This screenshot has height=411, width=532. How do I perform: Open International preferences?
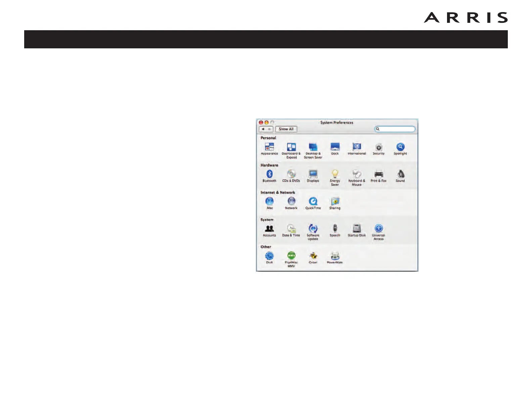[357, 149]
